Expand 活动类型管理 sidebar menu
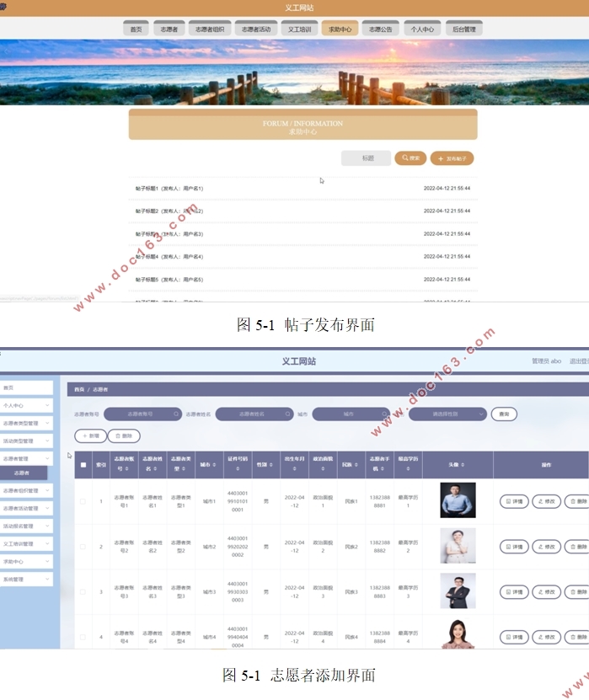 pyautogui.click(x=26, y=441)
